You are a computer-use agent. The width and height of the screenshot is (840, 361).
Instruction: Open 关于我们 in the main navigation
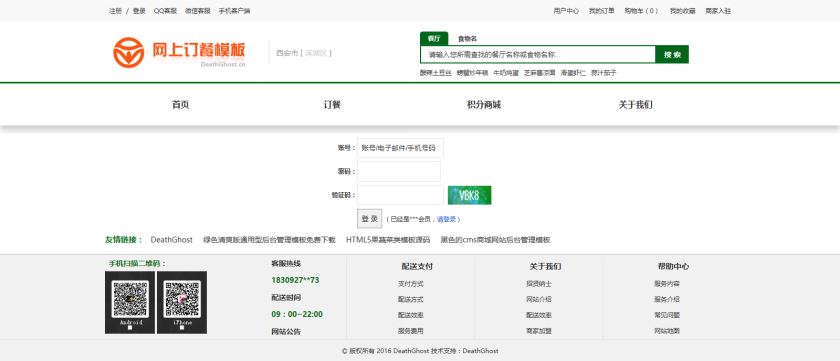point(635,105)
